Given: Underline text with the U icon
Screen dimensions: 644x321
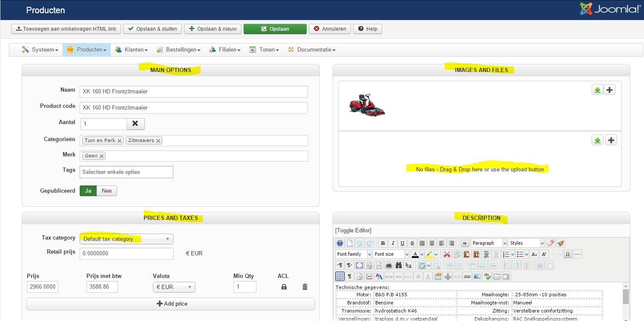Looking at the screenshot, I should (x=402, y=243).
